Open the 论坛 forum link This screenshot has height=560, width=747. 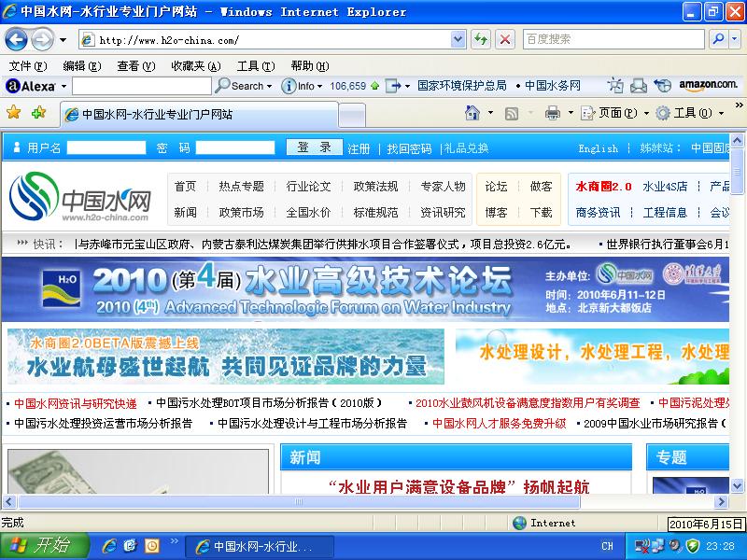tap(496, 186)
